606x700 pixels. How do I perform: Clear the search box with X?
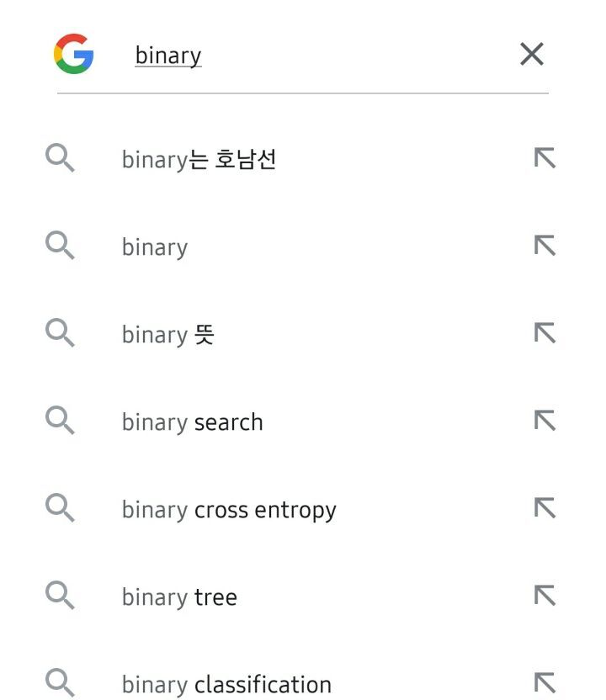pyautogui.click(x=532, y=55)
